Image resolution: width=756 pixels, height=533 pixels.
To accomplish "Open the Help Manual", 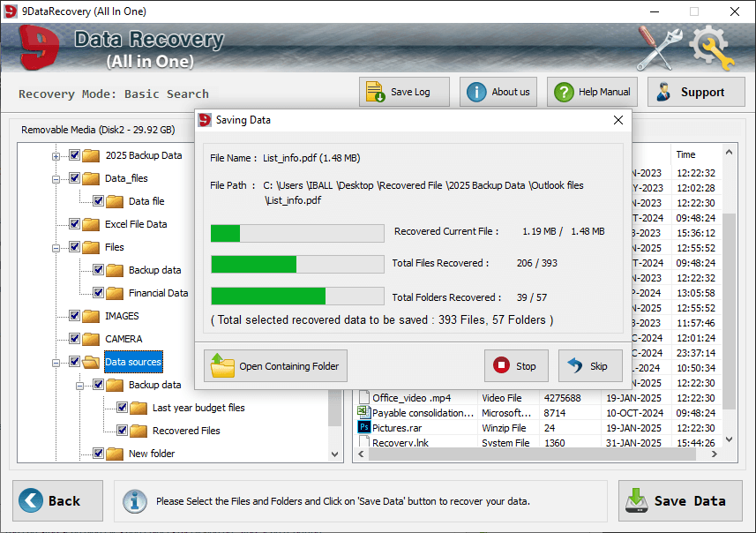I will [x=592, y=92].
